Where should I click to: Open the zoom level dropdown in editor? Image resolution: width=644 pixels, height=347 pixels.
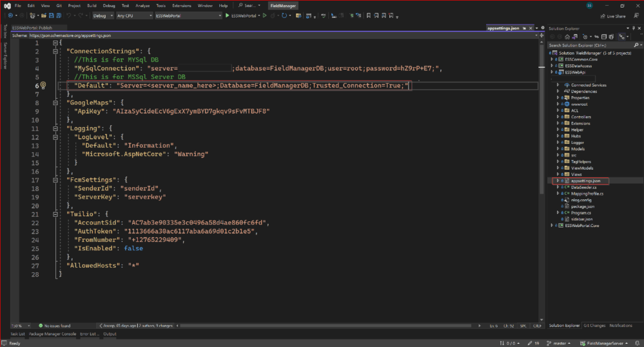pyautogui.click(x=20, y=326)
